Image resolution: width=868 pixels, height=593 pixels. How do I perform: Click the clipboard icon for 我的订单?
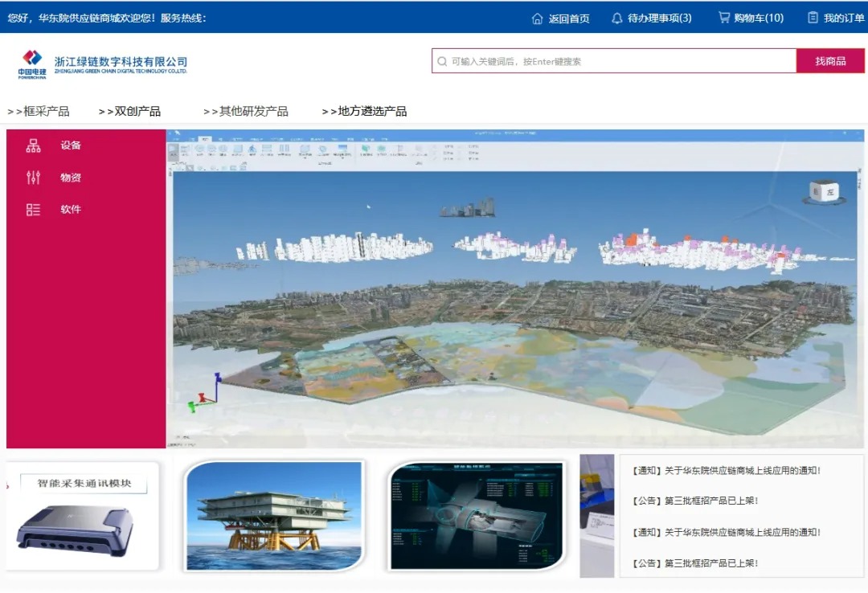[x=813, y=18]
